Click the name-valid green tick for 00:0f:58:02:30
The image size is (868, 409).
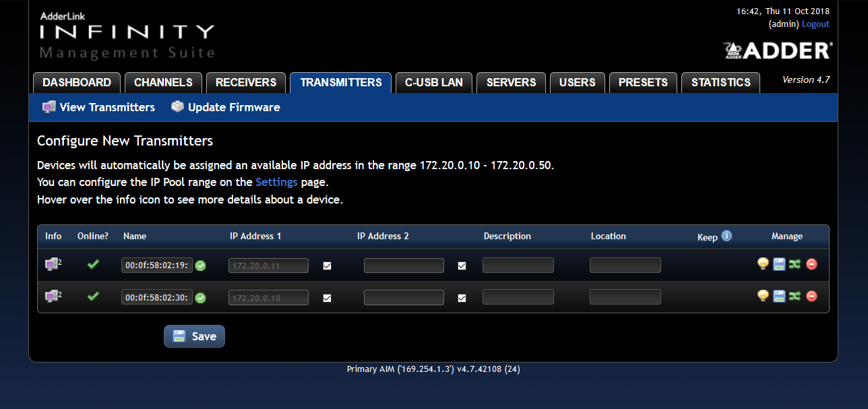201,297
